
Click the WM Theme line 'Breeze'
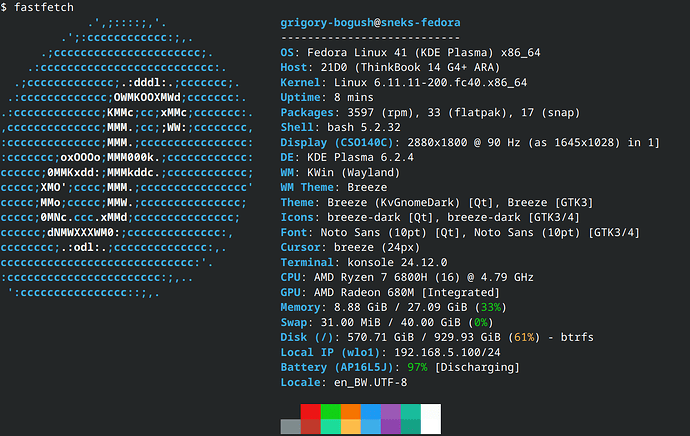coord(367,187)
